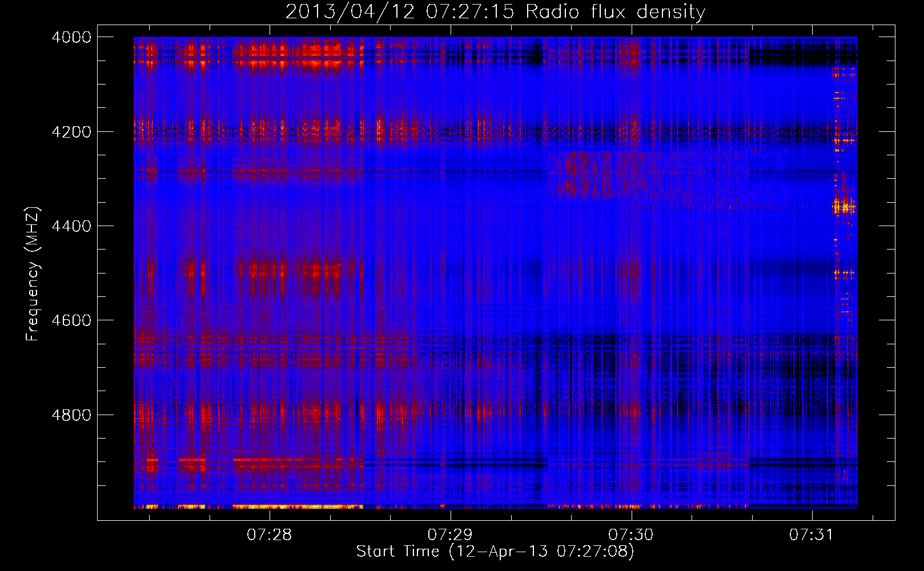Click the plot title "2013/04/12 07:27:15 Radio flux density"

tap(495, 12)
